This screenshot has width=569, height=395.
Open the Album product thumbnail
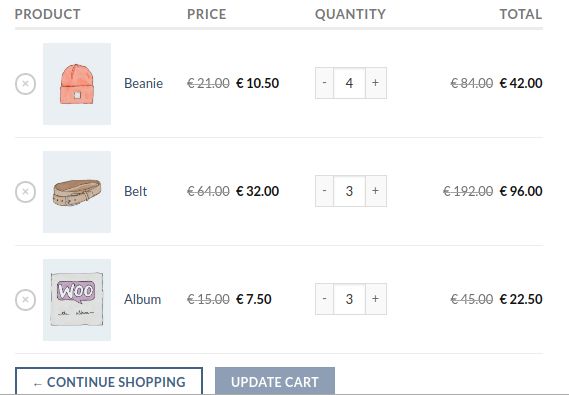click(x=77, y=300)
